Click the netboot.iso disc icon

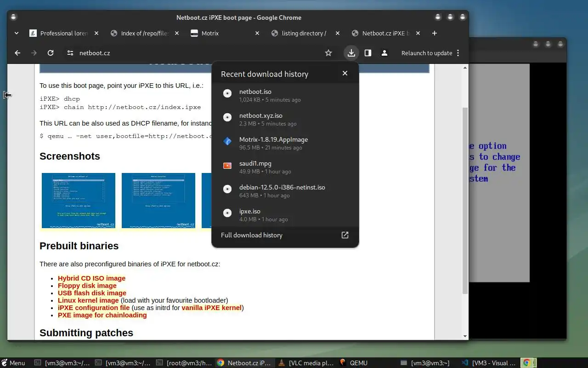[227, 93]
